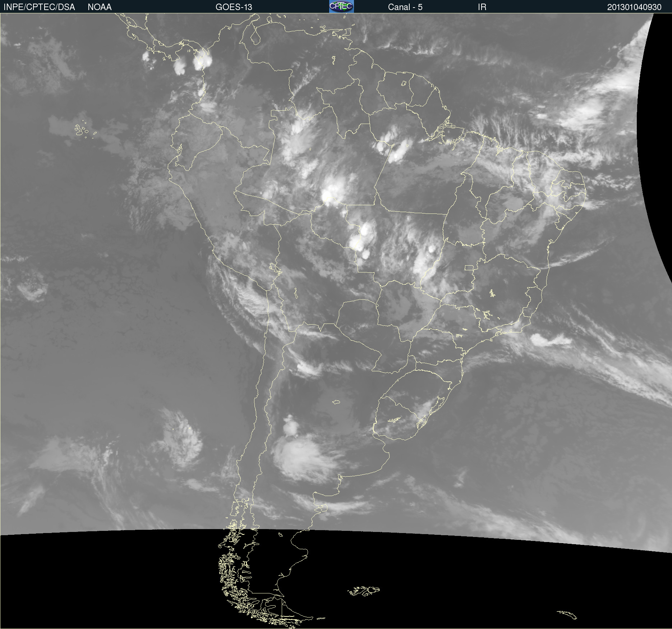Click the CPTEC logo icon
The height and width of the screenshot is (629, 672).
(341, 6)
